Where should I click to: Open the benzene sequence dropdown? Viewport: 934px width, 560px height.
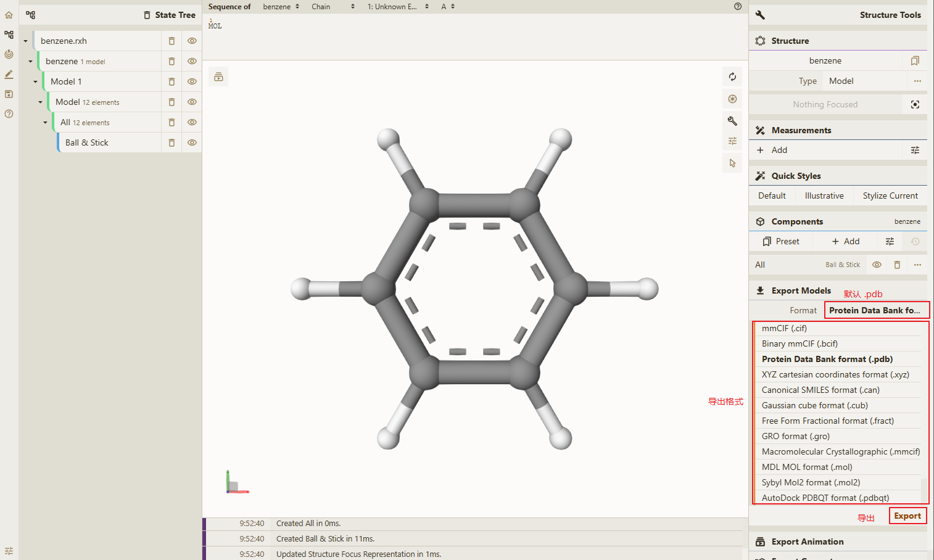(281, 6)
